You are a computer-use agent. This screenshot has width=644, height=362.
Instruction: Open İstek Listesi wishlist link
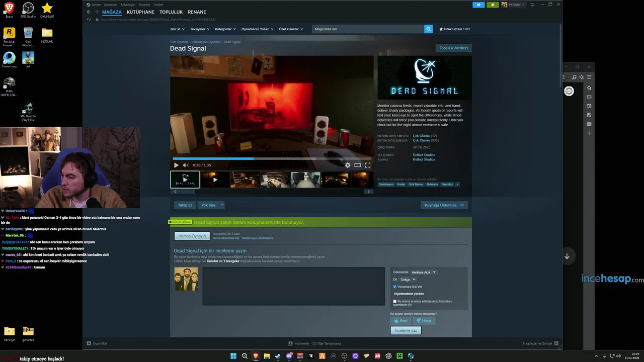pyautogui.click(x=455, y=29)
